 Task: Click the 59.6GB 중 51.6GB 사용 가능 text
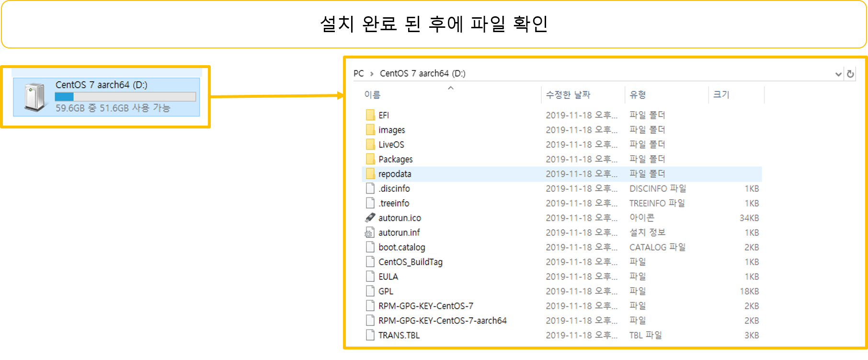(113, 108)
